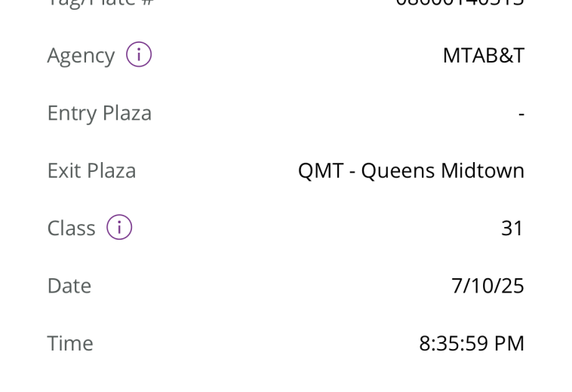The height and width of the screenshot is (392, 572).
Task: Select the Entry Plaza label
Action: (99, 113)
